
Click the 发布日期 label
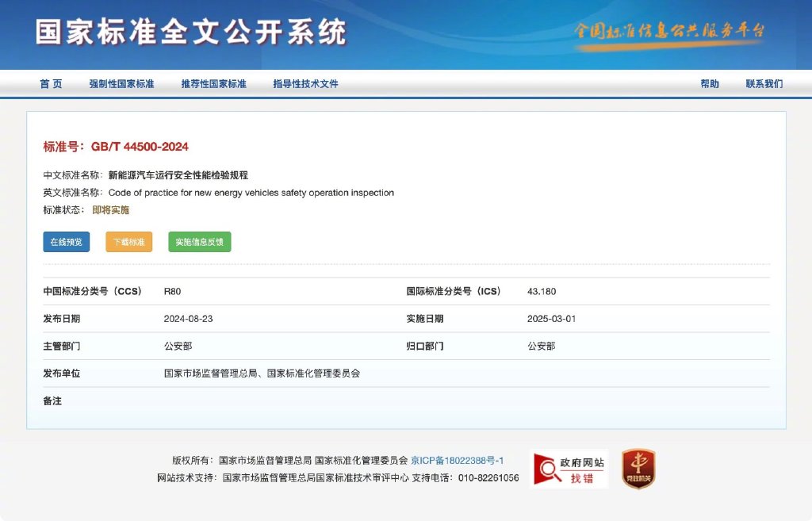coord(62,319)
